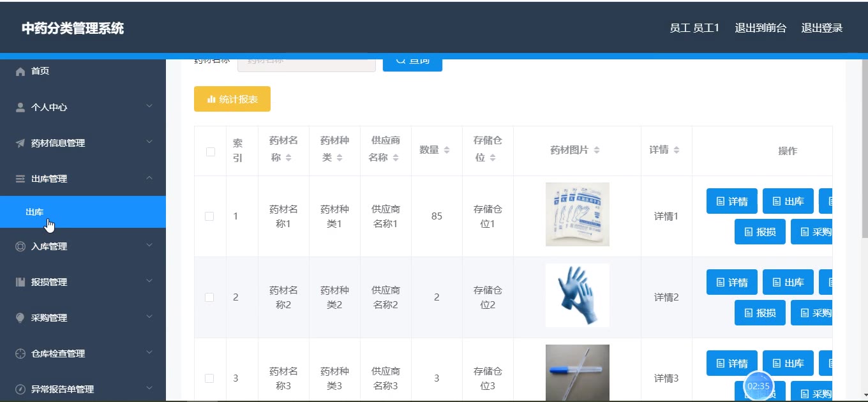Expand 个人中心 submenu chevron

tap(149, 106)
